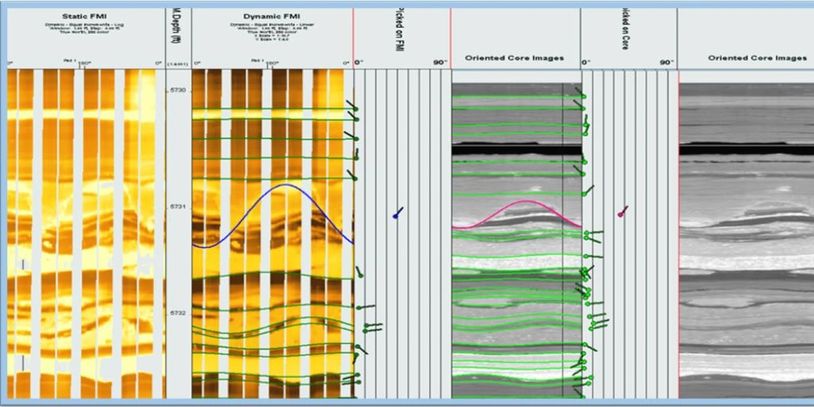Click the 180° Pad 1 marker on Static FMI
The height and width of the screenshot is (407, 814).
pos(85,63)
